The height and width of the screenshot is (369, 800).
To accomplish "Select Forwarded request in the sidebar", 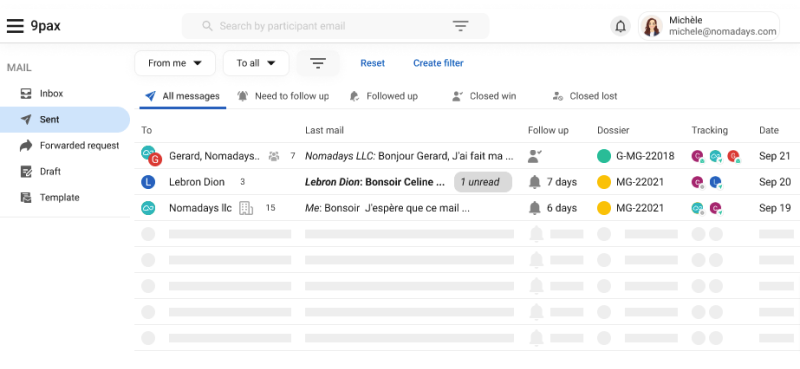I will click(65, 145).
